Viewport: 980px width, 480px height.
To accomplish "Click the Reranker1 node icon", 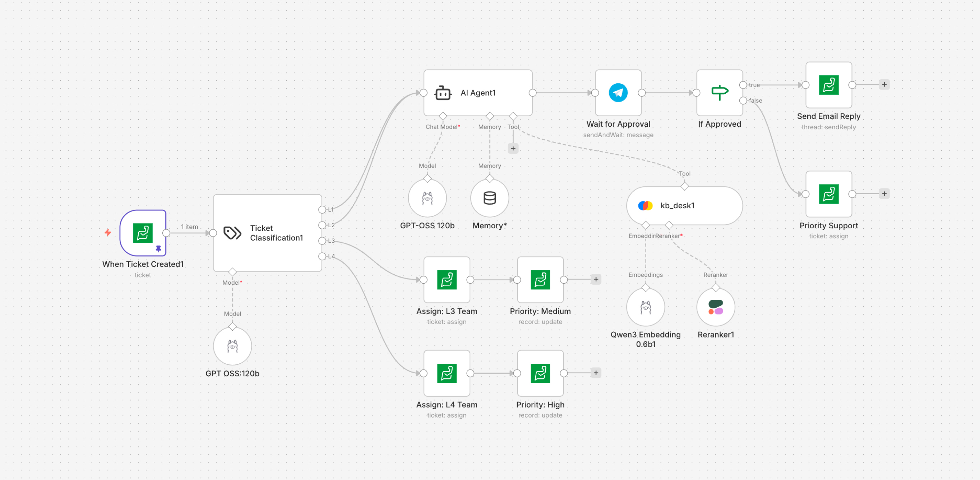I will pos(715,306).
